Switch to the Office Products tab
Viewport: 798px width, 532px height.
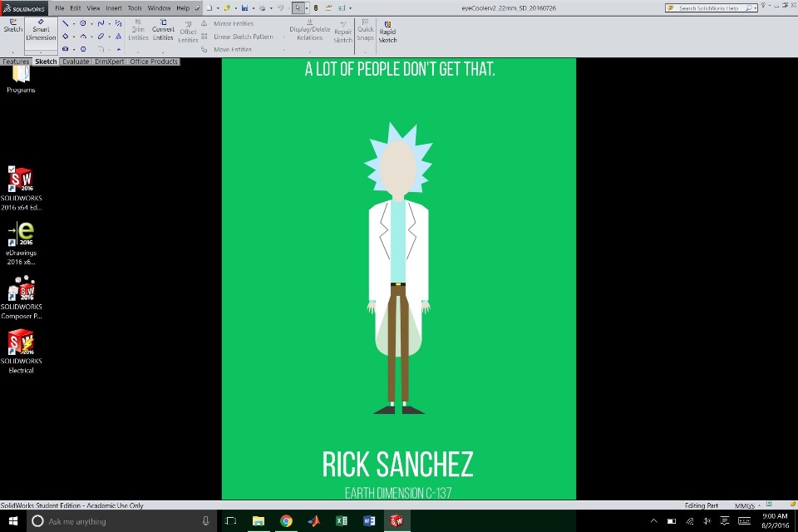pyautogui.click(x=154, y=62)
